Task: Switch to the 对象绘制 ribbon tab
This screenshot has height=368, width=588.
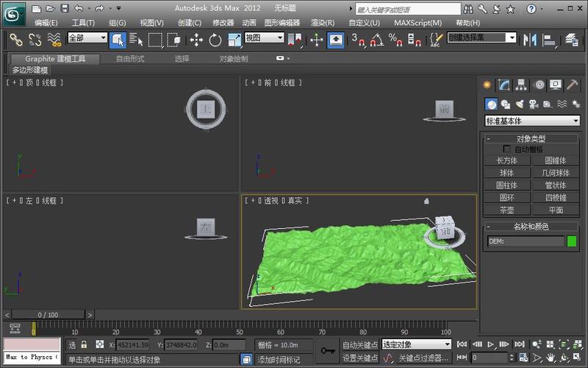Action: point(234,59)
